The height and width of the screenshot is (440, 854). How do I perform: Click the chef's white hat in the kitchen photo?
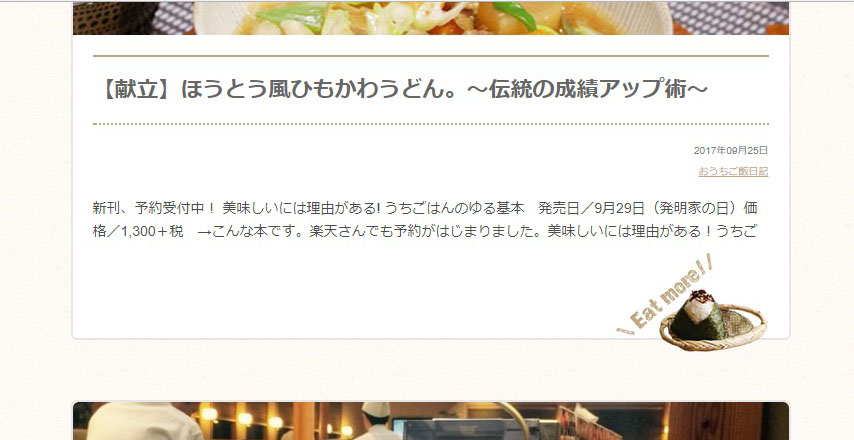pyautogui.click(x=376, y=410)
